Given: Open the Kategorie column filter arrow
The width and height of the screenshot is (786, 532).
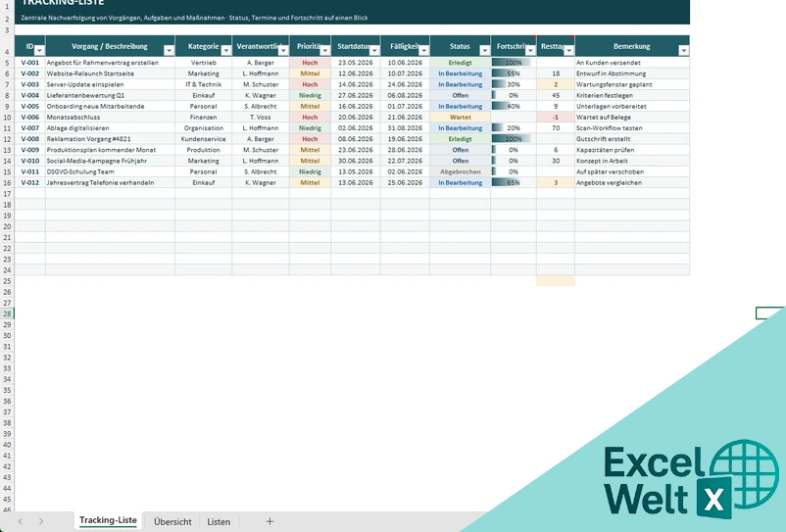Looking at the screenshot, I should (226, 50).
